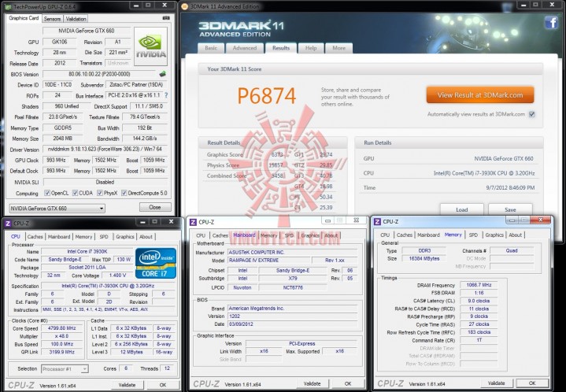Click OK in the CPU-Z Memory window
The height and width of the screenshot is (392, 566).
pos(532,383)
